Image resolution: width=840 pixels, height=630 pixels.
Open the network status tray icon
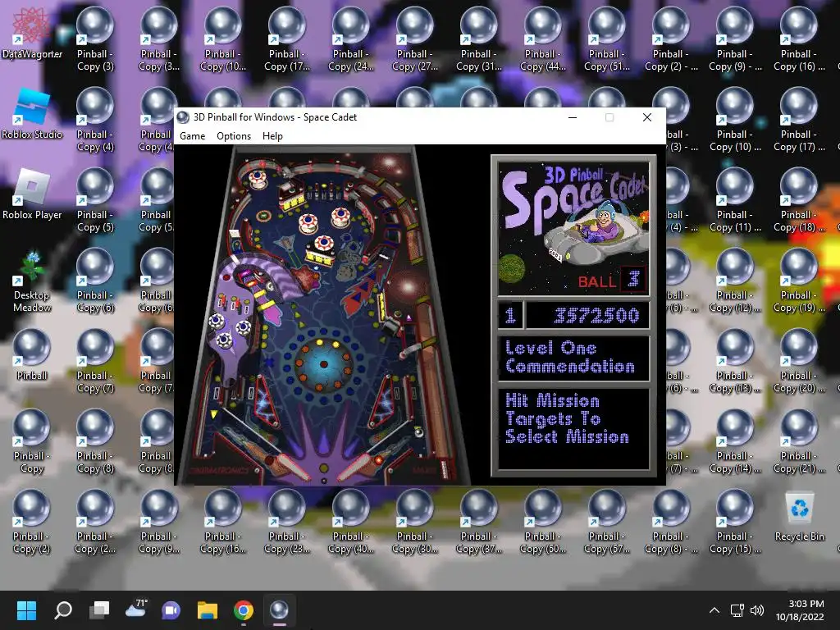(737, 610)
